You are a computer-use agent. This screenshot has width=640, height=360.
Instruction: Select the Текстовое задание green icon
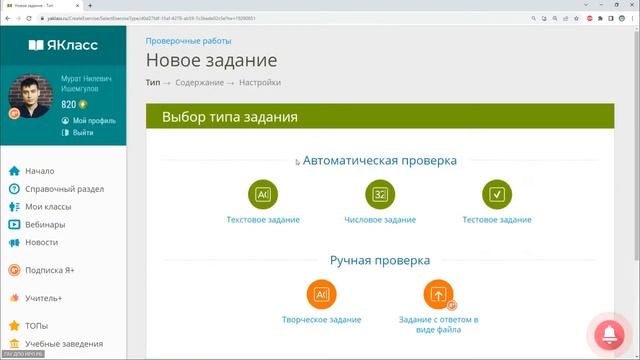tap(263, 194)
